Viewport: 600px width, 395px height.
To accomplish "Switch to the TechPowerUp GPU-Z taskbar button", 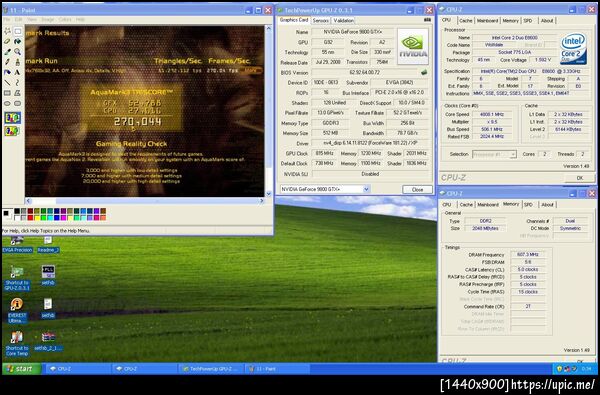I will point(211,369).
